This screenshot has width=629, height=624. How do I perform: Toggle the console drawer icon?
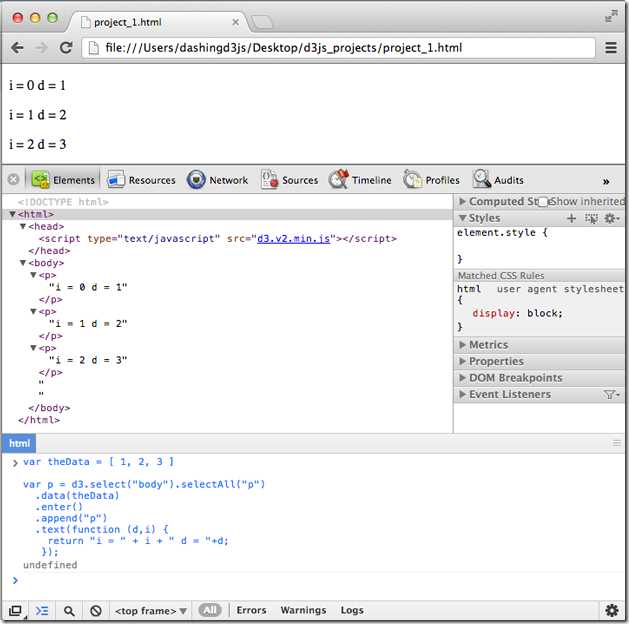click(x=42, y=610)
